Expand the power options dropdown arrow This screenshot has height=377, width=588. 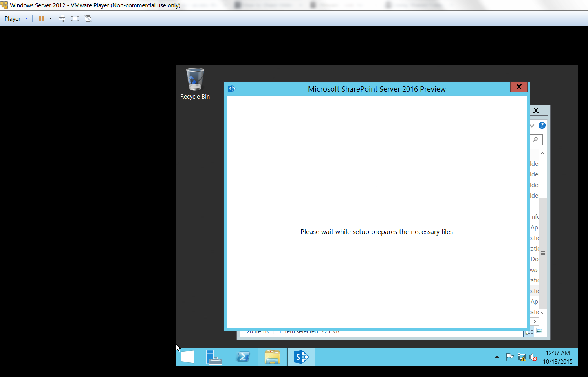pos(51,18)
